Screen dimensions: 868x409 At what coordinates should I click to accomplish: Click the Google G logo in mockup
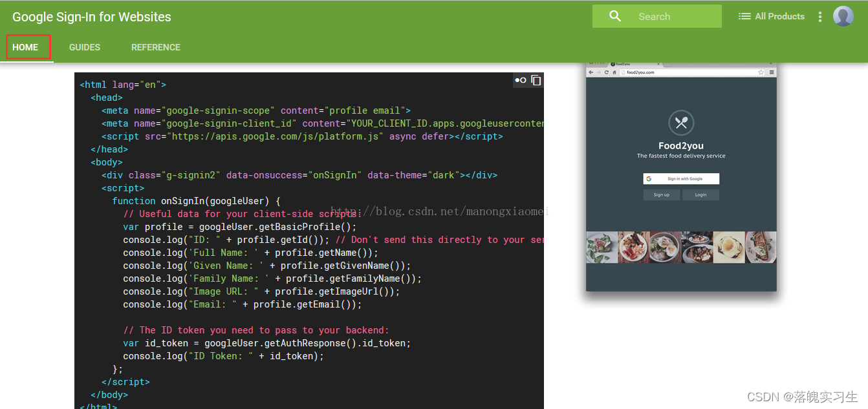pos(649,179)
